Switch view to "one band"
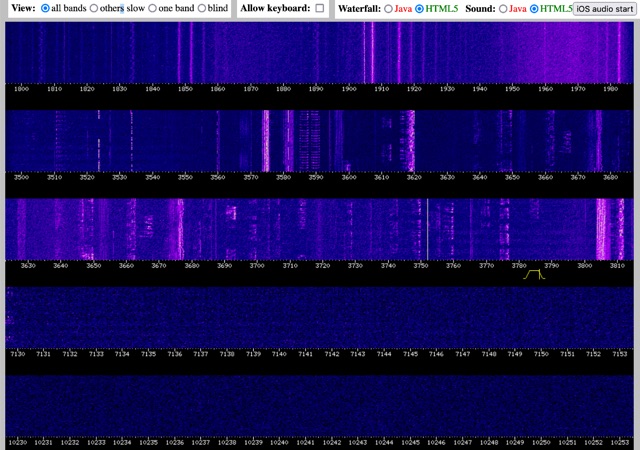Viewport: 640px width, 450px height. click(x=153, y=8)
